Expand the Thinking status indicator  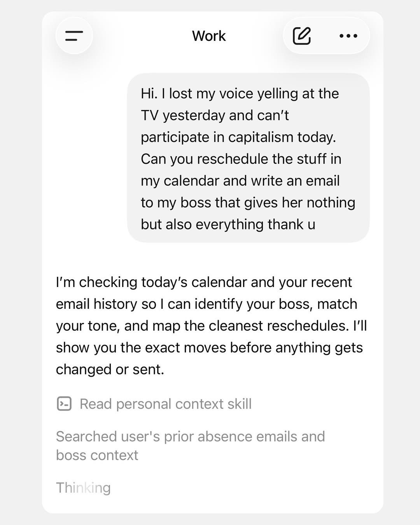(83, 488)
